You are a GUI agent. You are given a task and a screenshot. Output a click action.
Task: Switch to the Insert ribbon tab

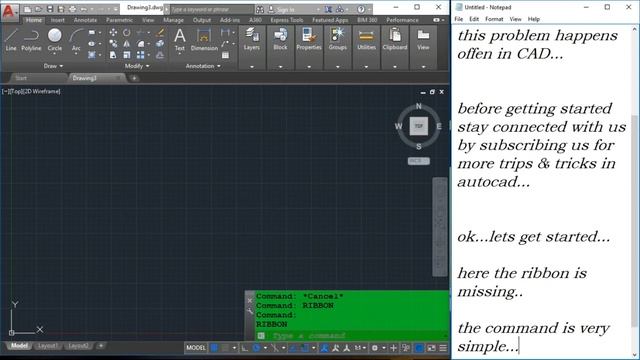click(58, 20)
